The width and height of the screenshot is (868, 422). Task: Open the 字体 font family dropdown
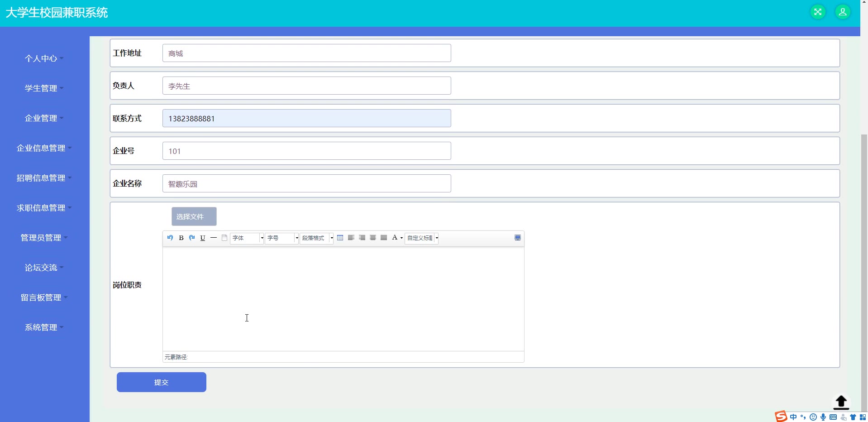[x=247, y=238]
